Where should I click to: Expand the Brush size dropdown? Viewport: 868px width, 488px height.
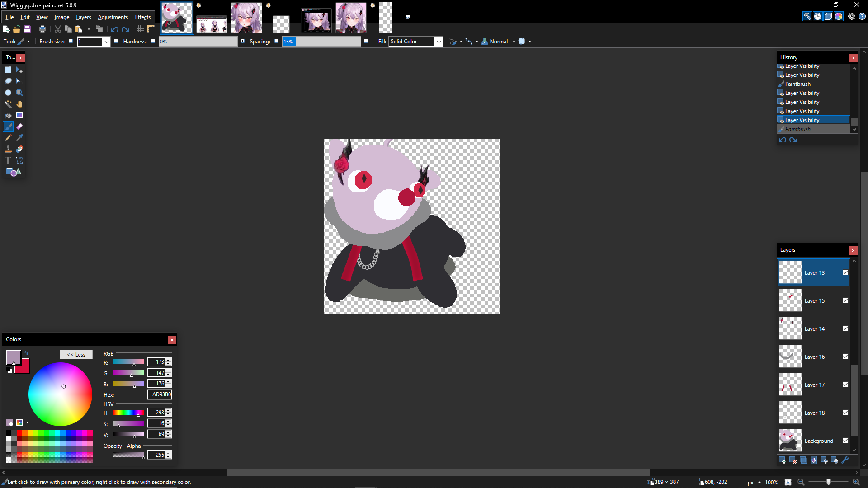pos(106,42)
